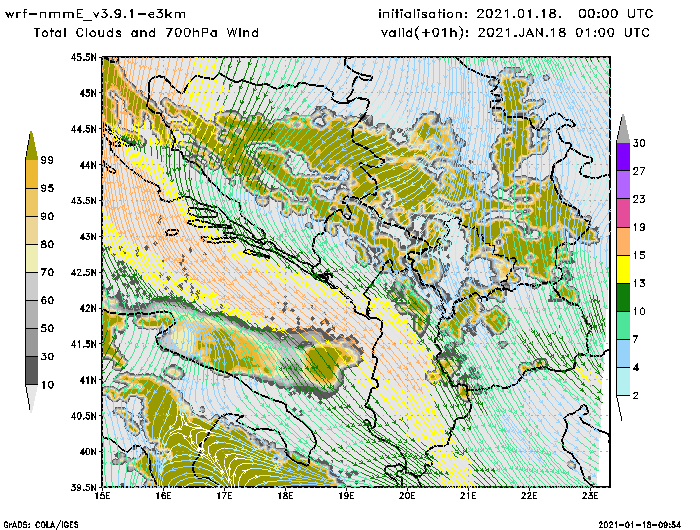Viewport: 700px width, 530px height.
Task: Click the olive arrow atop the cloud legend
Action: [31, 146]
